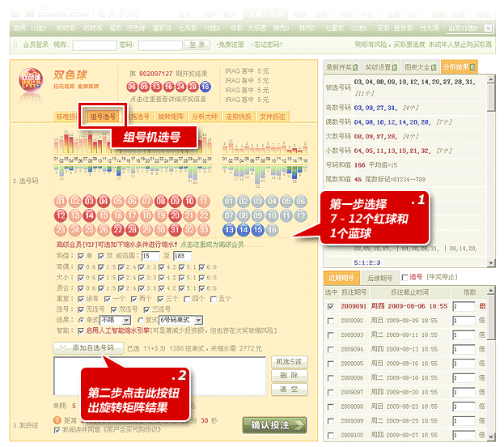Screen dimensions: 504x447
Task: Check the period 2009092 row checkbox
Action: (x=330, y=321)
